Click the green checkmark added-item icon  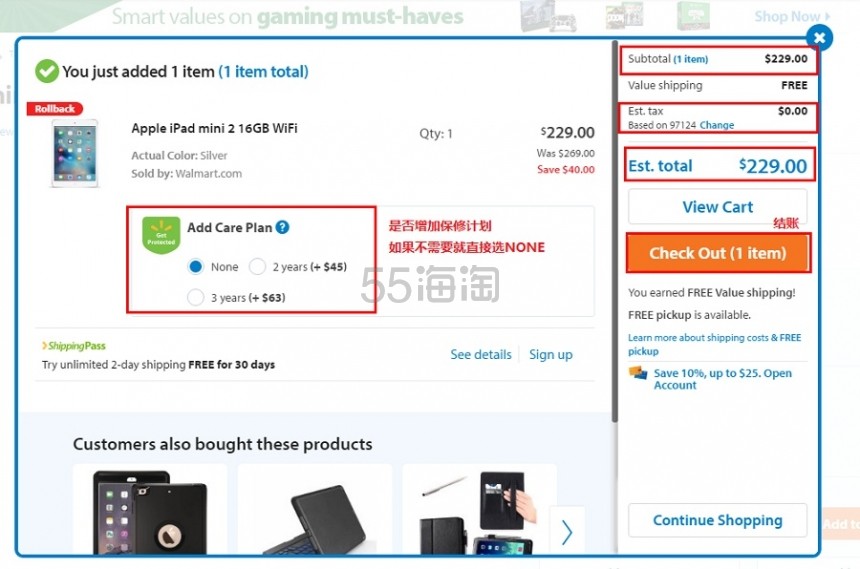[x=47, y=71]
